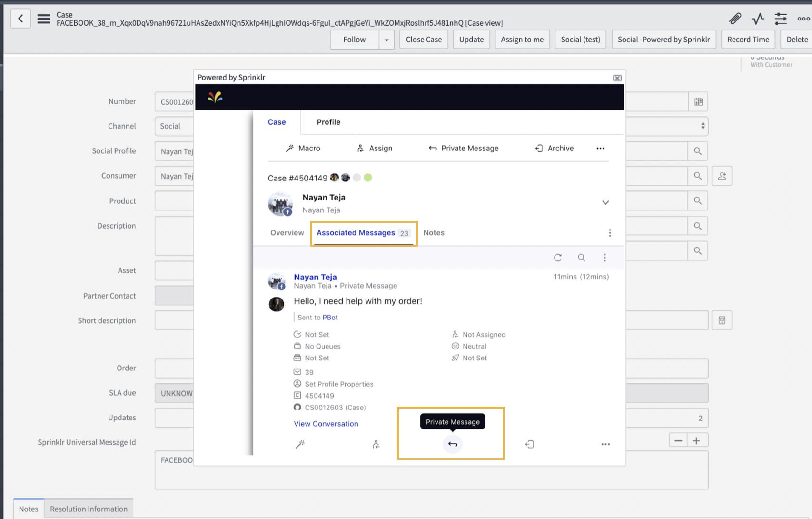Screen dimensions: 812x519
Task: Open the Channel select dropdown
Action: pyautogui.click(x=703, y=126)
